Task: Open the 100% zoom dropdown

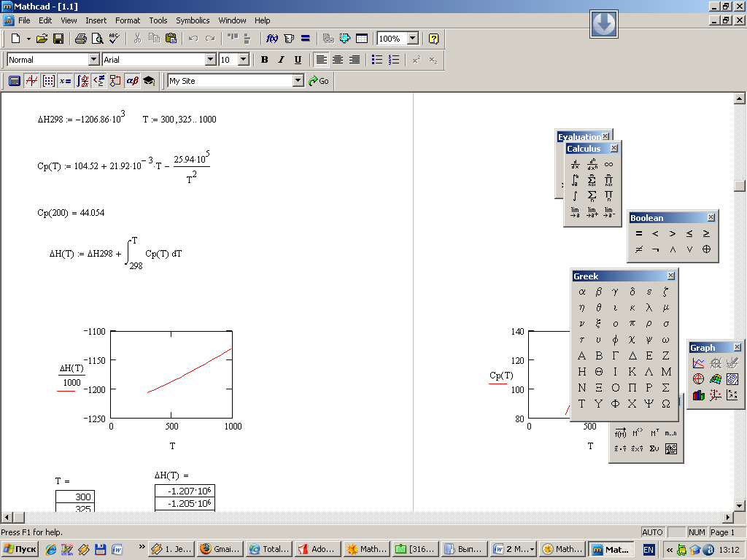Action: pyautogui.click(x=413, y=39)
